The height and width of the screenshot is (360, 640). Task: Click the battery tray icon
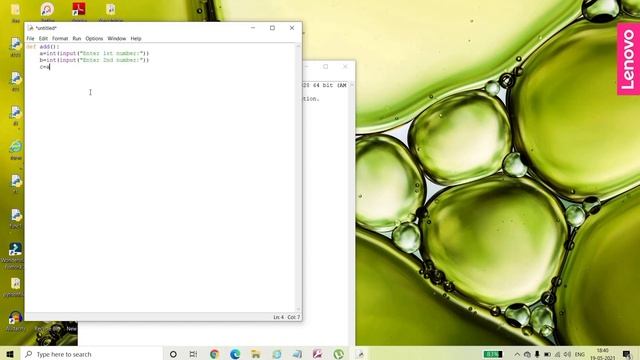[547, 354]
